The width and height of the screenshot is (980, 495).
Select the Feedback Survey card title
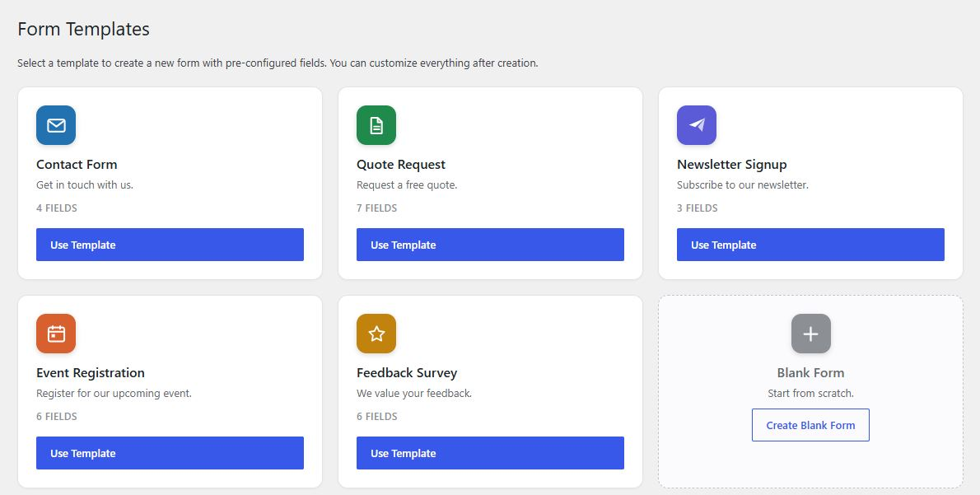(407, 373)
